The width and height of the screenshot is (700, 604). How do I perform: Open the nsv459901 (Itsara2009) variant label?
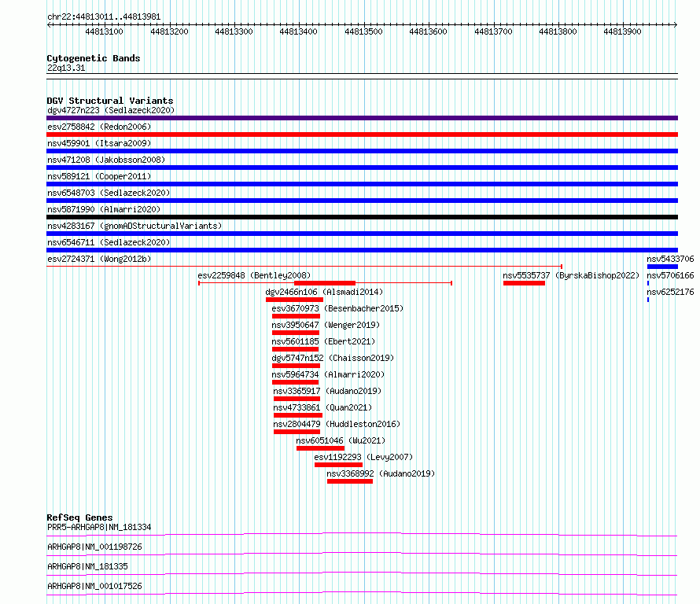coord(99,143)
